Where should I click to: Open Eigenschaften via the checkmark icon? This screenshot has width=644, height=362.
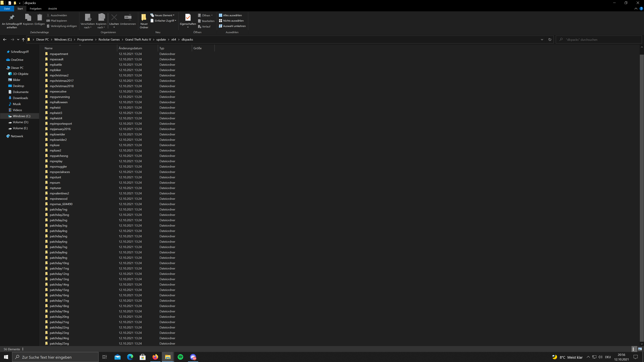pyautogui.click(x=188, y=17)
